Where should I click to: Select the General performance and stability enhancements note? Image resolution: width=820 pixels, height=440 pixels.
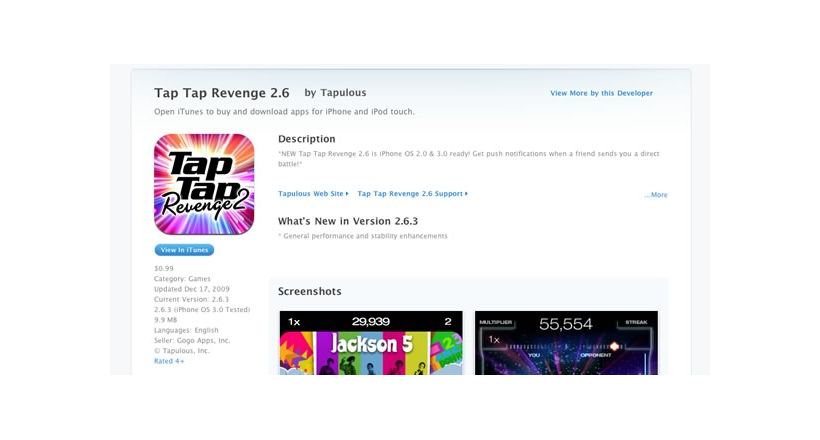(x=363, y=236)
